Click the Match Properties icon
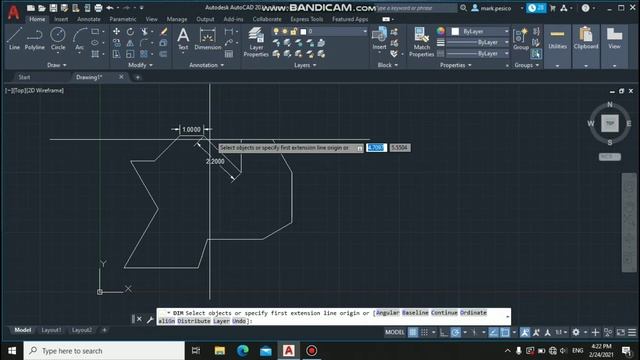 pyautogui.click(x=422, y=42)
